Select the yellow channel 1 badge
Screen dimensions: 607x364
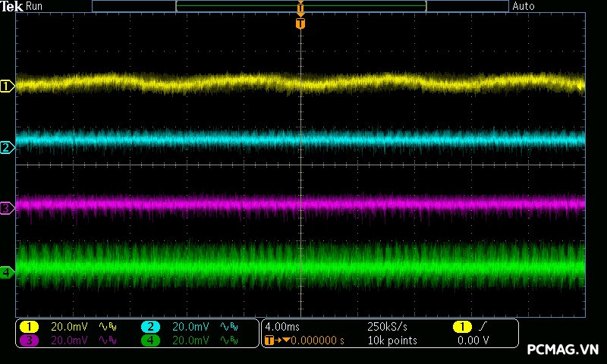pos(29,327)
